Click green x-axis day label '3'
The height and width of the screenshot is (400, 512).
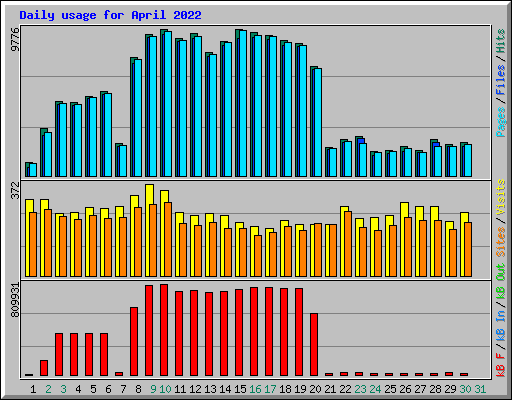pos(63,389)
